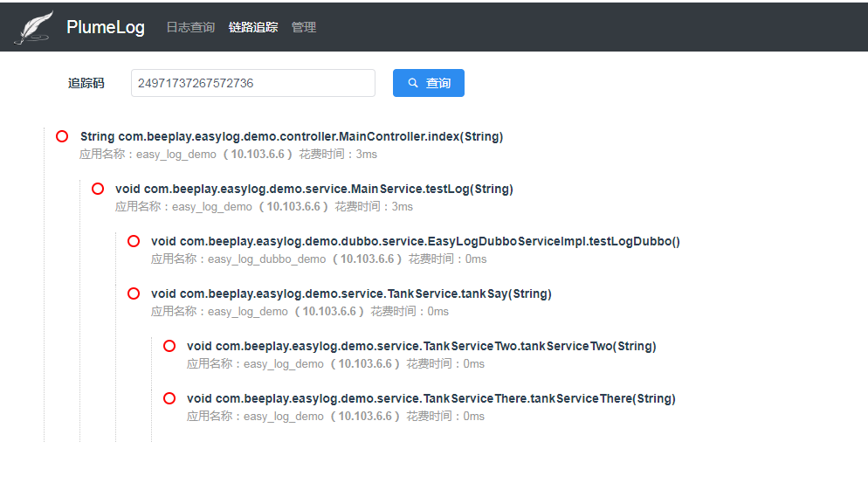Click the PlumeLog feather logo
Image resolution: width=868 pixels, height=490 pixels.
point(33,28)
